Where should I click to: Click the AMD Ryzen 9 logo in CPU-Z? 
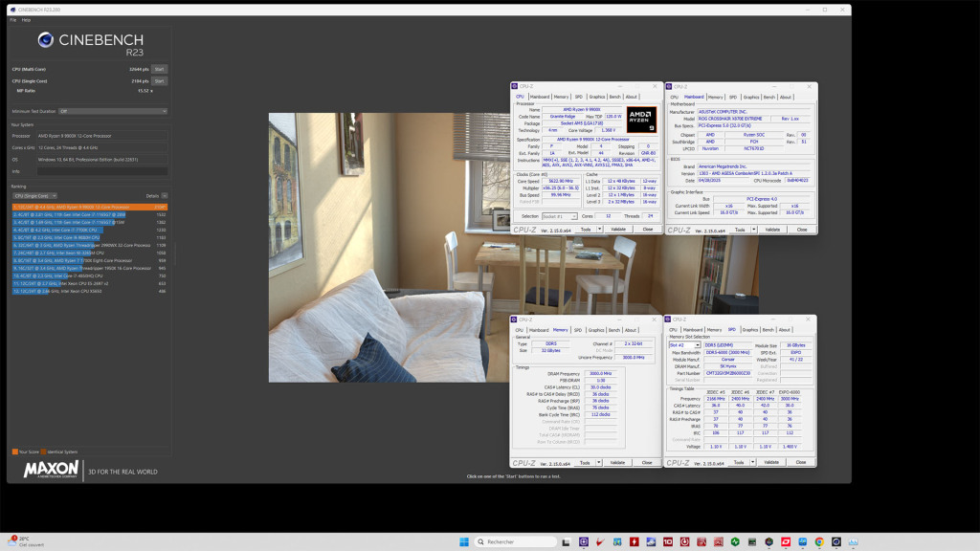point(641,119)
